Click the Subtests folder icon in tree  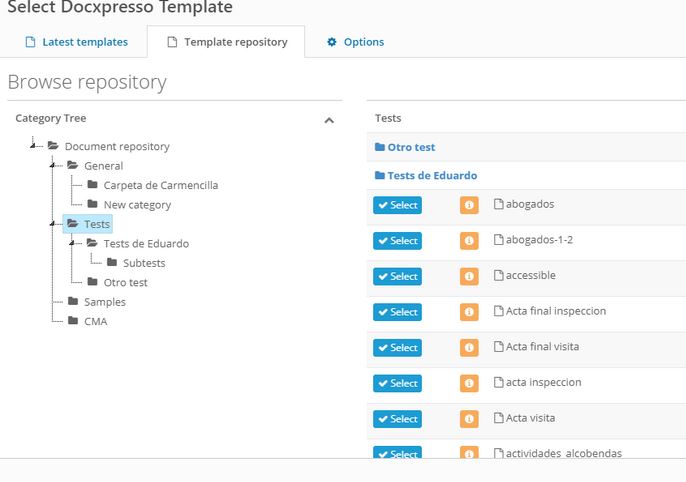(112, 262)
